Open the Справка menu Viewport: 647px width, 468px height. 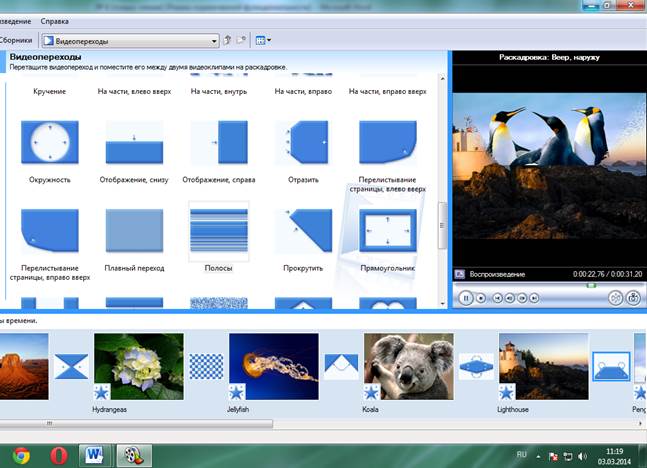tap(54, 21)
